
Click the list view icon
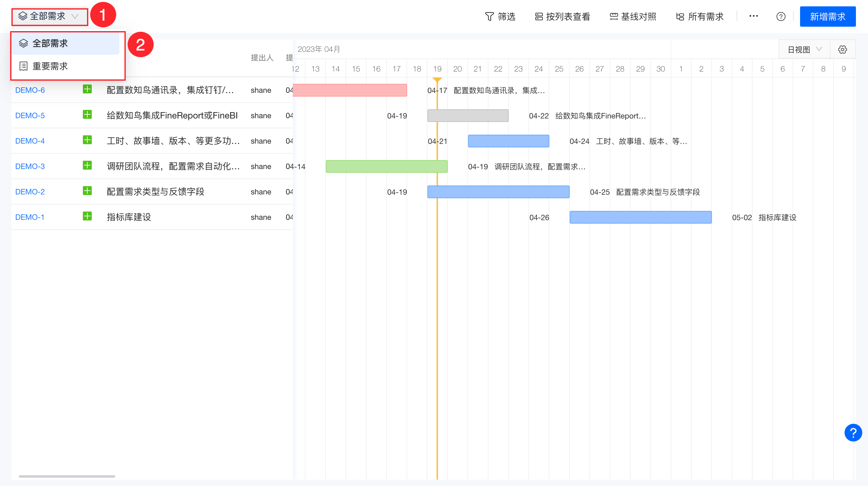coord(539,17)
